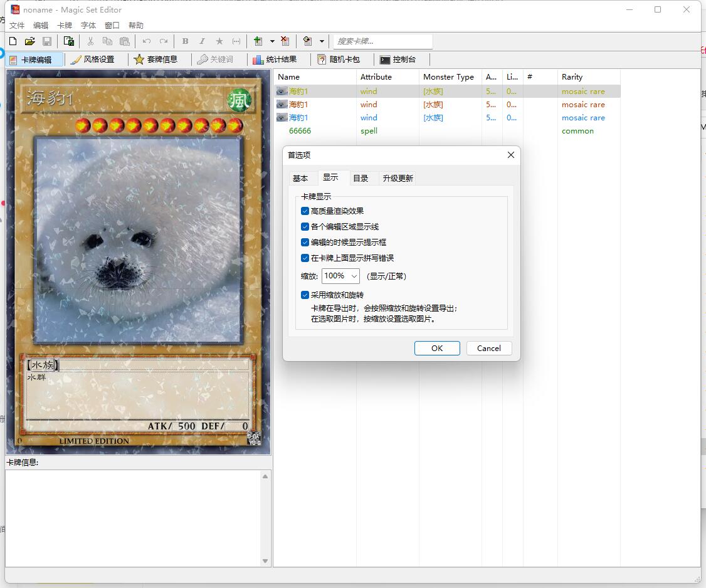This screenshot has width=706, height=588.
Task: Switch to the 关键词 tab
Action: pos(216,60)
